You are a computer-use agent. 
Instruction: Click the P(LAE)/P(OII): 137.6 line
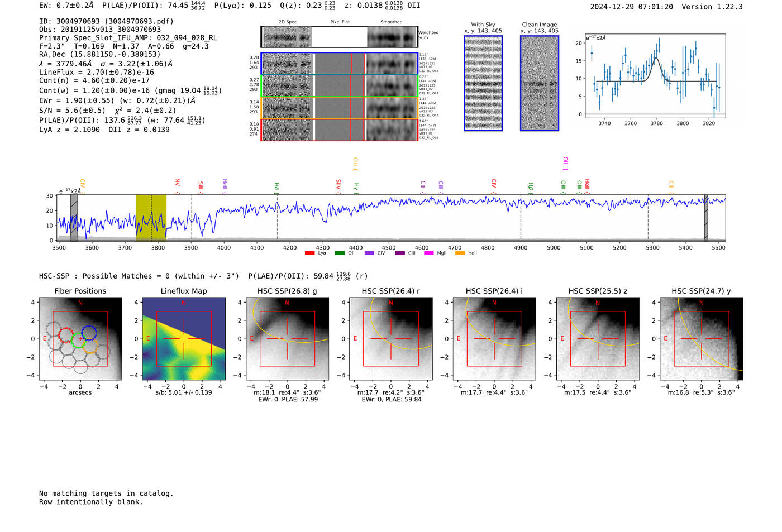(x=122, y=120)
